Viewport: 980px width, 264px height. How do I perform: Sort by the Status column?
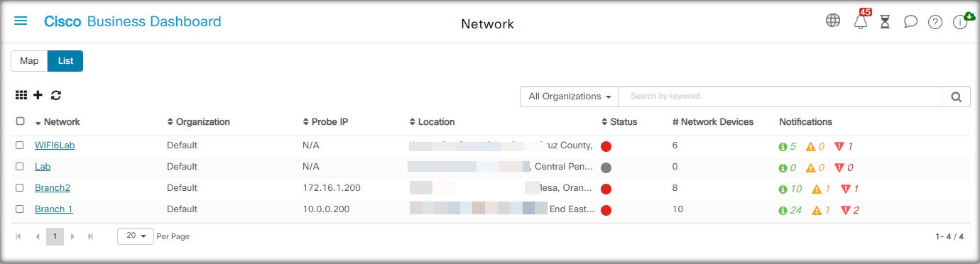tap(619, 122)
